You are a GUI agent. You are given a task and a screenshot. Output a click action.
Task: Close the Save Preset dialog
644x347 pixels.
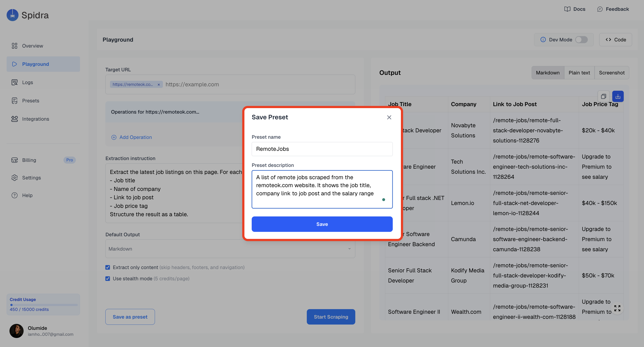click(389, 117)
